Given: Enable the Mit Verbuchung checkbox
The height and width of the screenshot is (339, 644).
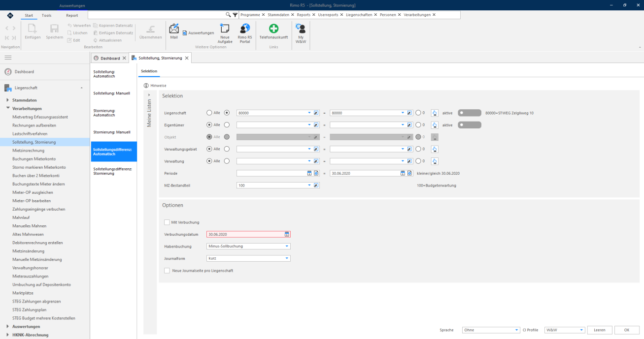Looking at the screenshot, I should coord(167,222).
